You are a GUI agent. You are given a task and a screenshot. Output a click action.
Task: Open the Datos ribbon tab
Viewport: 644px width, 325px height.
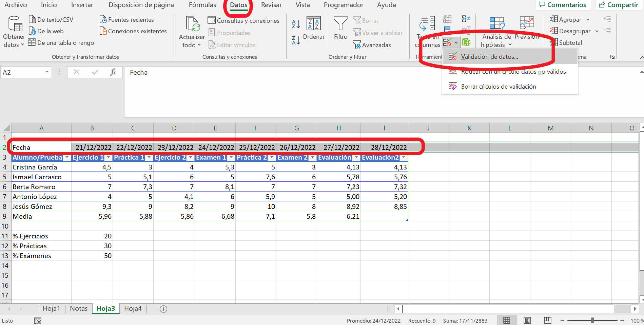pyautogui.click(x=238, y=5)
